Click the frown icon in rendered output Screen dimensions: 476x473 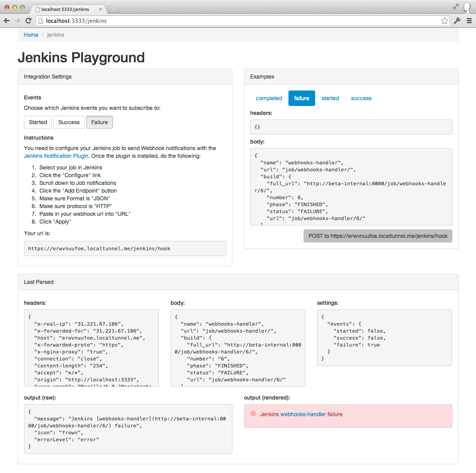pyautogui.click(x=253, y=414)
